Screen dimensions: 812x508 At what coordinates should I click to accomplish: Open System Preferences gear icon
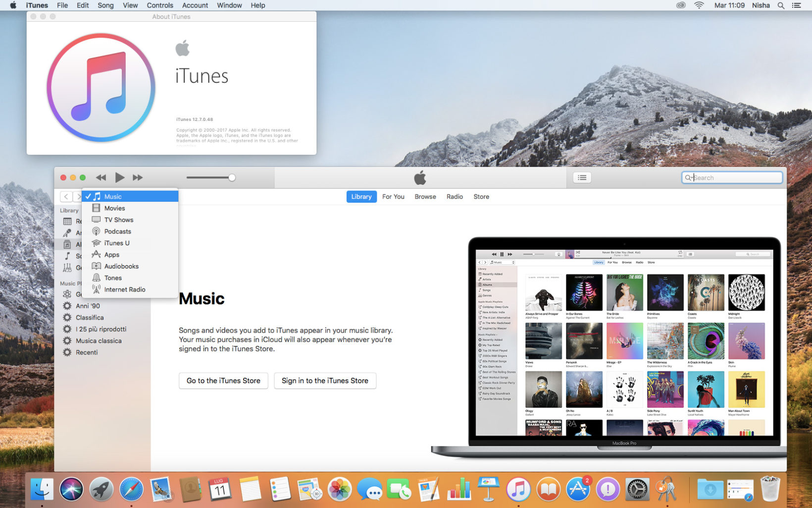(x=637, y=490)
